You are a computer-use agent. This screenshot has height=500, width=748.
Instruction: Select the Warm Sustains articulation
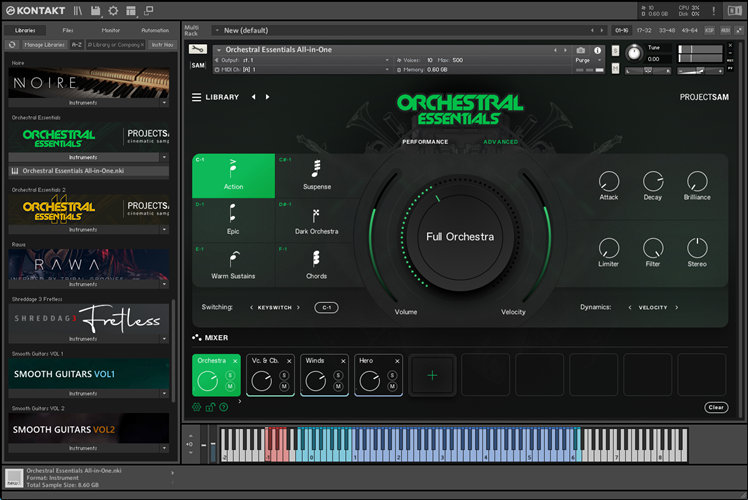[x=233, y=266]
